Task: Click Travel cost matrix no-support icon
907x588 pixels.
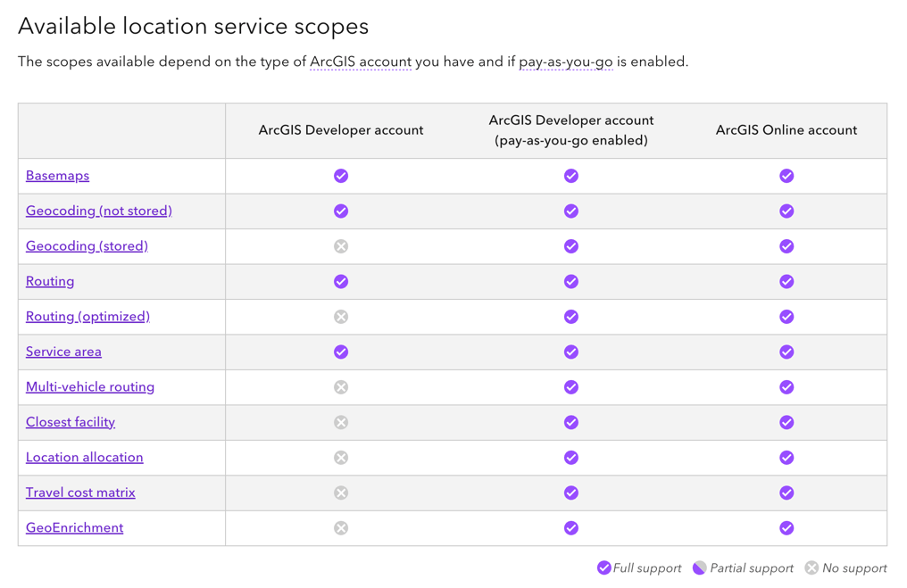Action: 341,493
